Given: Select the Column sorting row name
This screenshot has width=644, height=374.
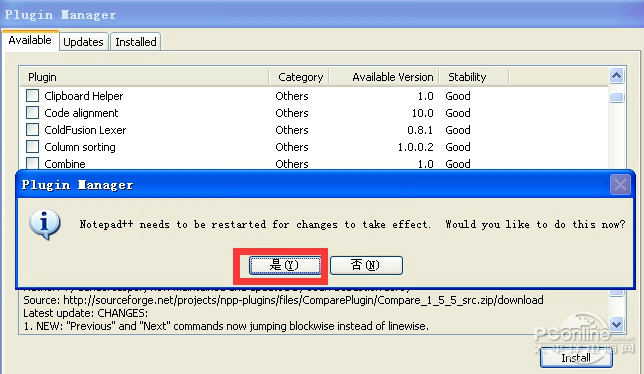Looking at the screenshot, I should click(x=80, y=147).
